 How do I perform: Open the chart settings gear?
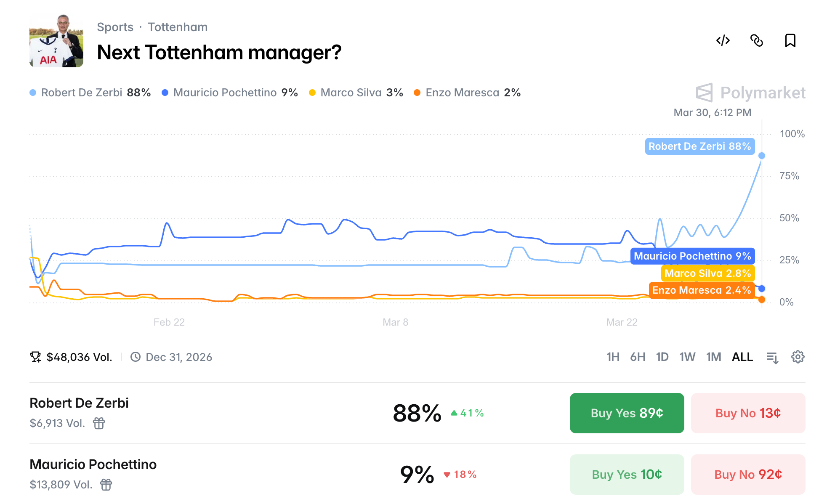798,357
